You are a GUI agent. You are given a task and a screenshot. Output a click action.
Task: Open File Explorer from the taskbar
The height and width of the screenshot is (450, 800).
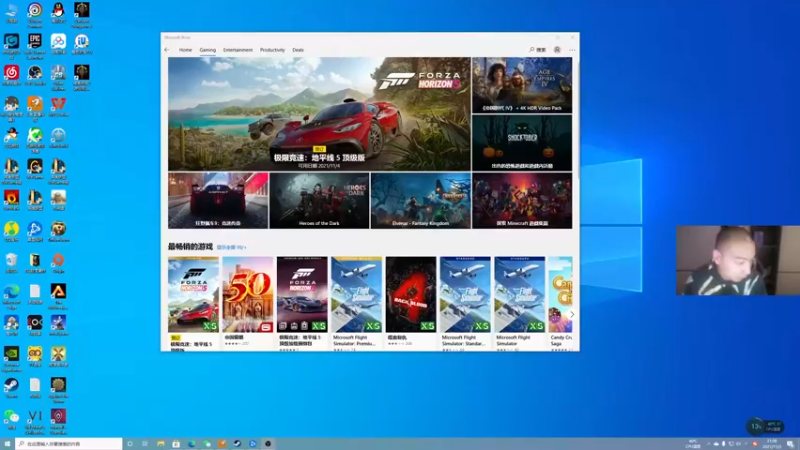[161, 444]
